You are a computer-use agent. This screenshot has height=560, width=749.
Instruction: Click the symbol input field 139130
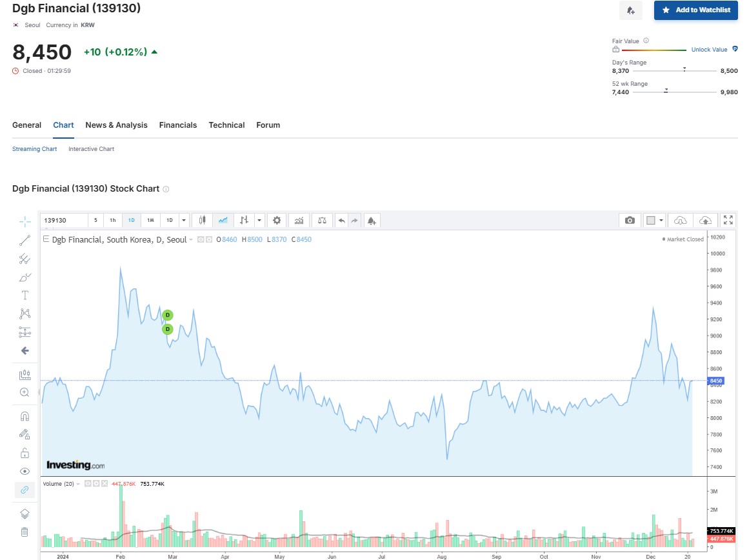tap(64, 220)
